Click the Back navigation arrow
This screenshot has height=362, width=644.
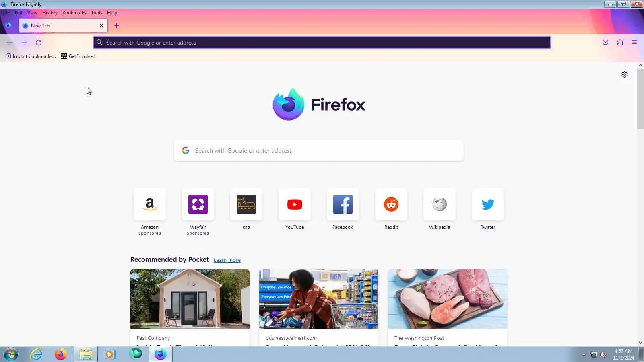(x=10, y=42)
